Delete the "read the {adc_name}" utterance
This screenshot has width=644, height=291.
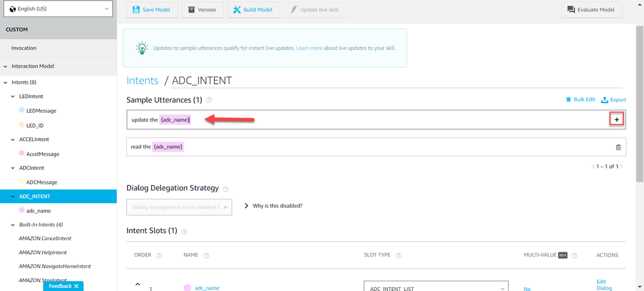point(618,147)
